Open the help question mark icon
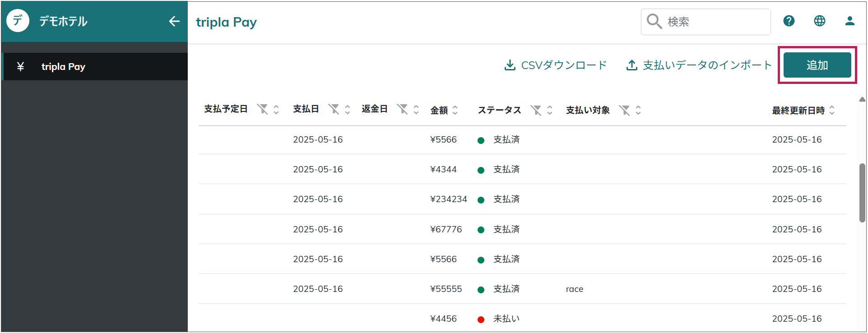Image resolution: width=868 pixels, height=333 pixels. click(x=789, y=21)
